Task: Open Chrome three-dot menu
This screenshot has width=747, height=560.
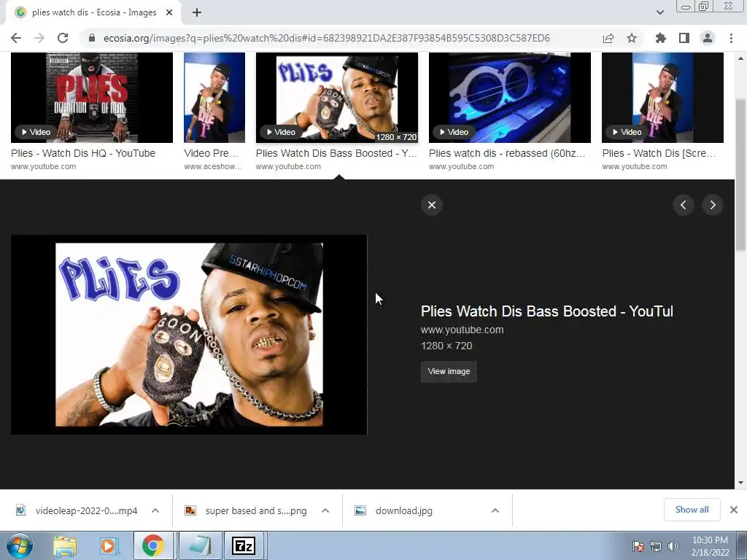Action: click(x=731, y=38)
